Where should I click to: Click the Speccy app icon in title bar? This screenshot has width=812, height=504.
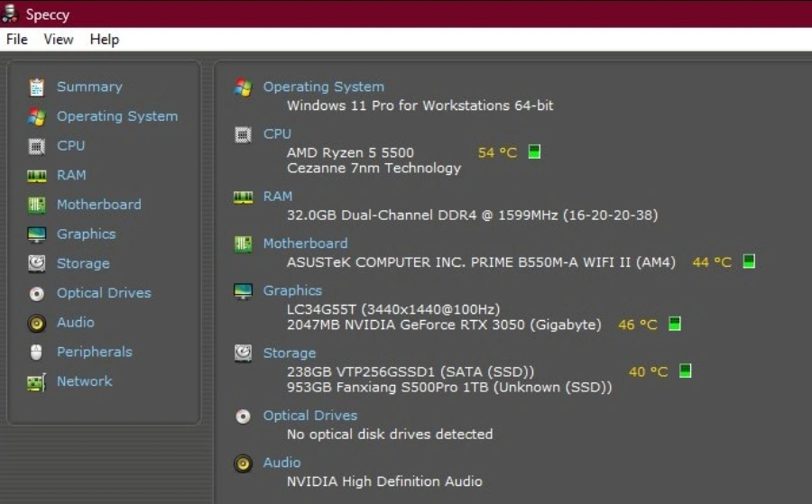click(x=9, y=14)
